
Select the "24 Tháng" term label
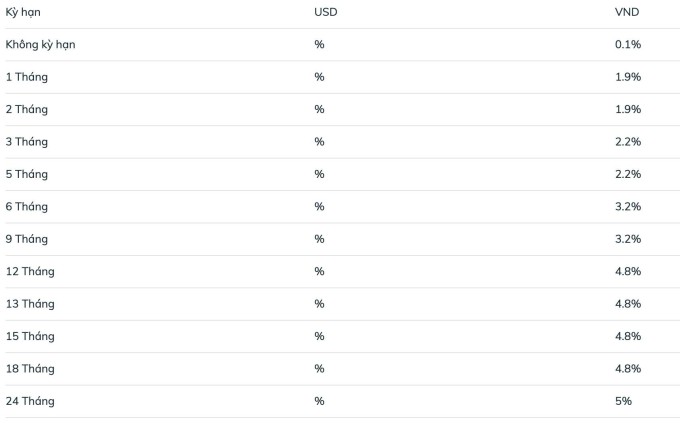[30, 401]
